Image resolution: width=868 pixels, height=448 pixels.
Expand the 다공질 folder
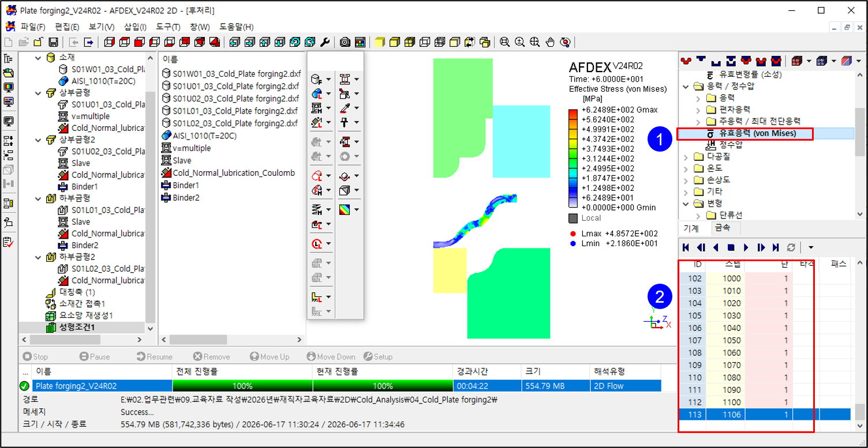click(x=686, y=156)
